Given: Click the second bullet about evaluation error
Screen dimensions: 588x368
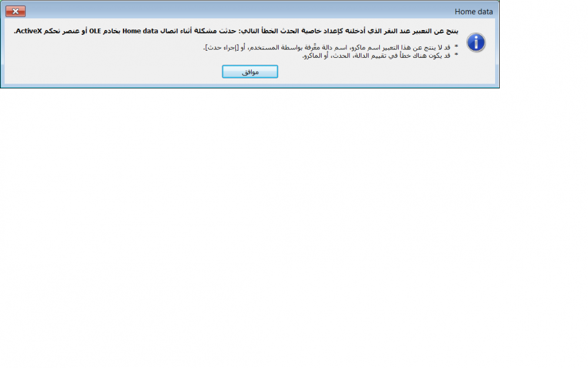Looking at the screenshot, I should (376, 55).
